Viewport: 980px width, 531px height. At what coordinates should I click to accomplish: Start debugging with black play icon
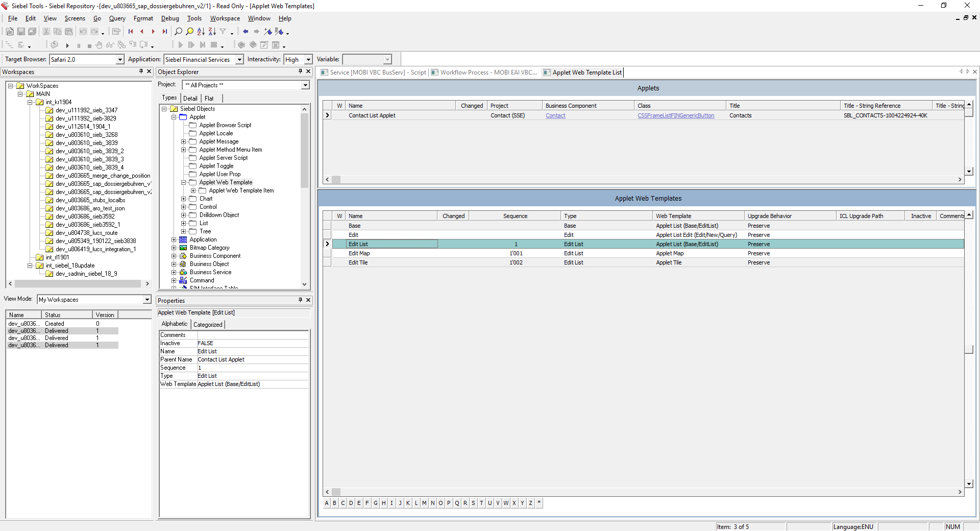tap(67, 45)
